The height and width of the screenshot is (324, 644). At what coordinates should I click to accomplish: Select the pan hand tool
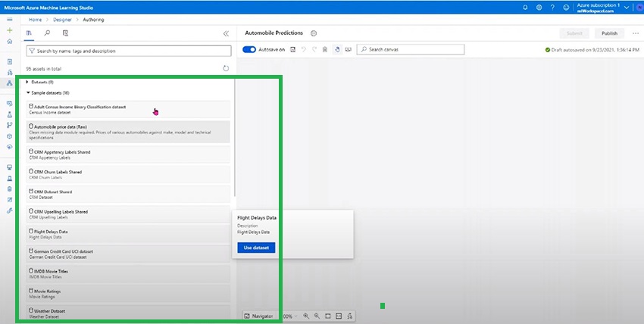(x=337, y=50)
